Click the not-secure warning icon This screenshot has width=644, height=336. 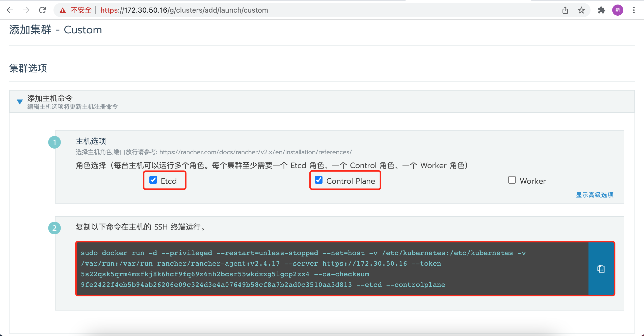[x=63, y=10]
